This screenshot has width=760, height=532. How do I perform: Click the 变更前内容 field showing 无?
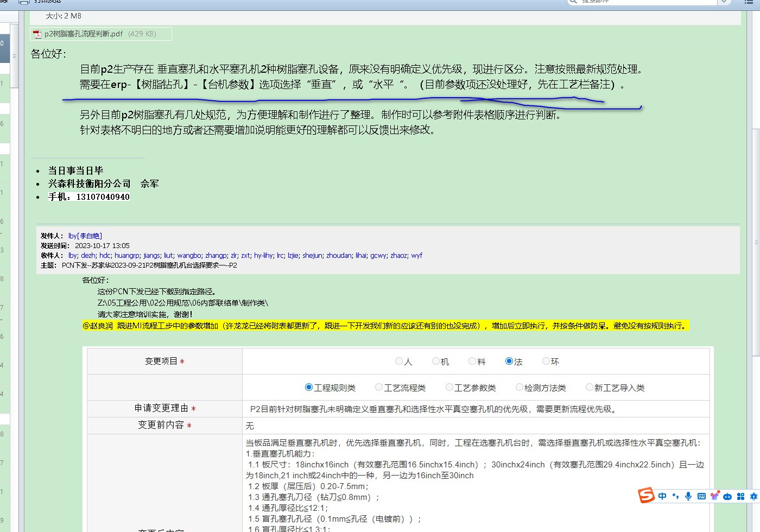476,426
